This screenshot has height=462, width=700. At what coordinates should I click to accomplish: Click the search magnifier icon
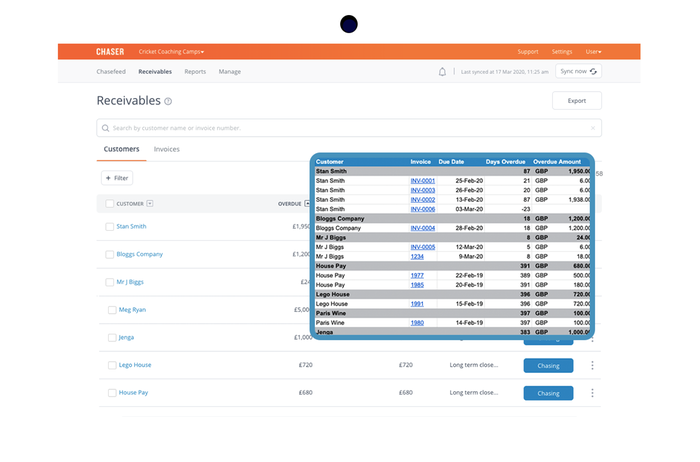click(105, 128)
